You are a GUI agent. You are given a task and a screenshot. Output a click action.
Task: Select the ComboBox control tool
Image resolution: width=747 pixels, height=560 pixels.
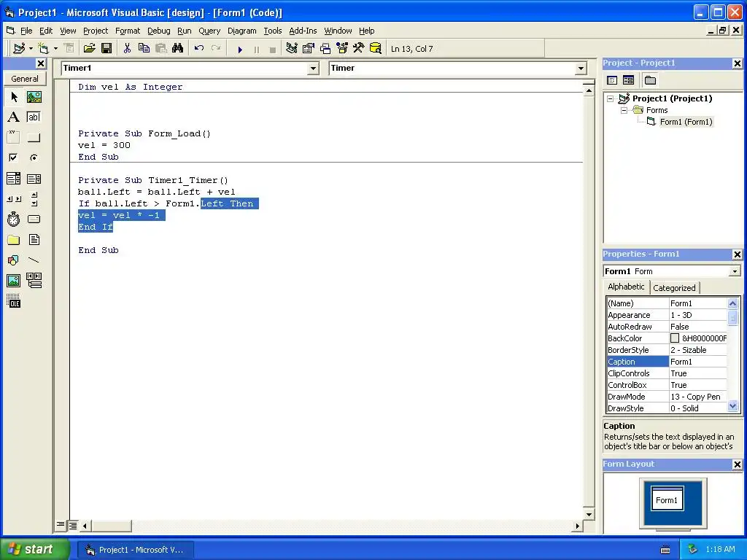pos(14,179)
